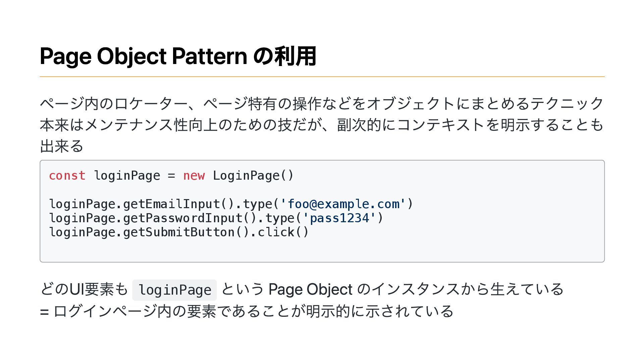Click the first paragraph line starting with "ページ内のロケーター"
The height and width of the screenshot is (362, 644).
321,103
